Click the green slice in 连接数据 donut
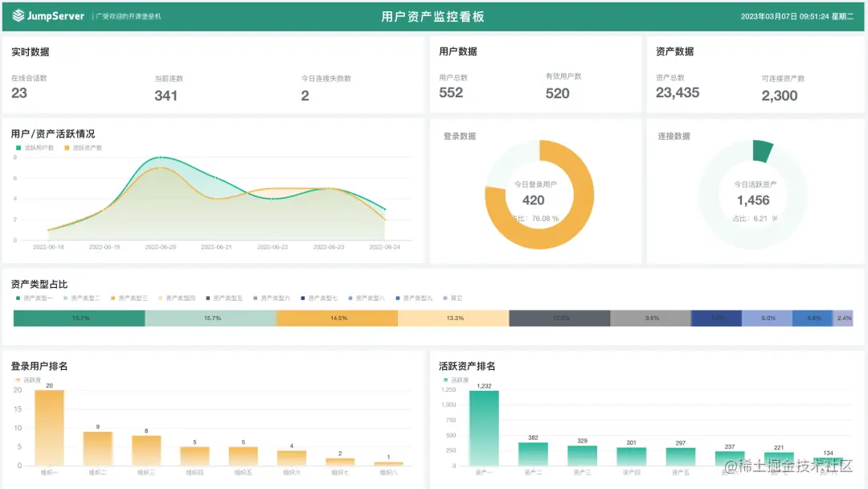Image resolution: width=868 pixels, height=489 pixels. tap(762, 150)
